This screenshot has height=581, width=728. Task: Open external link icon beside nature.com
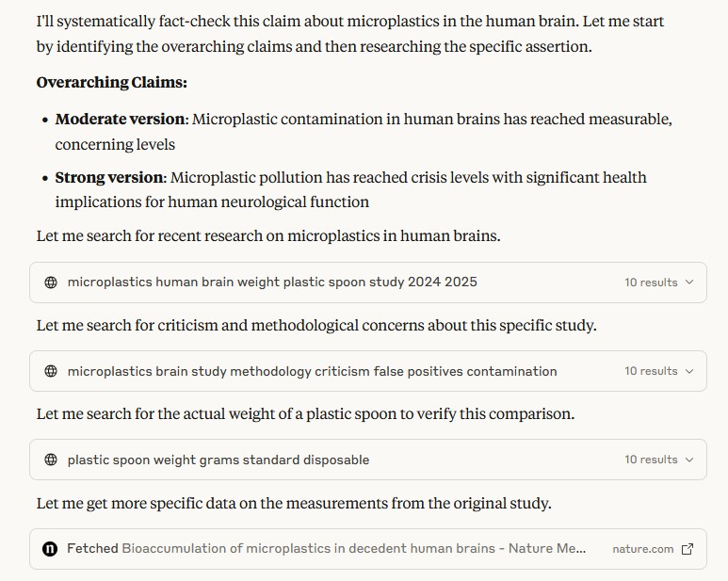(x=688, y=549)
